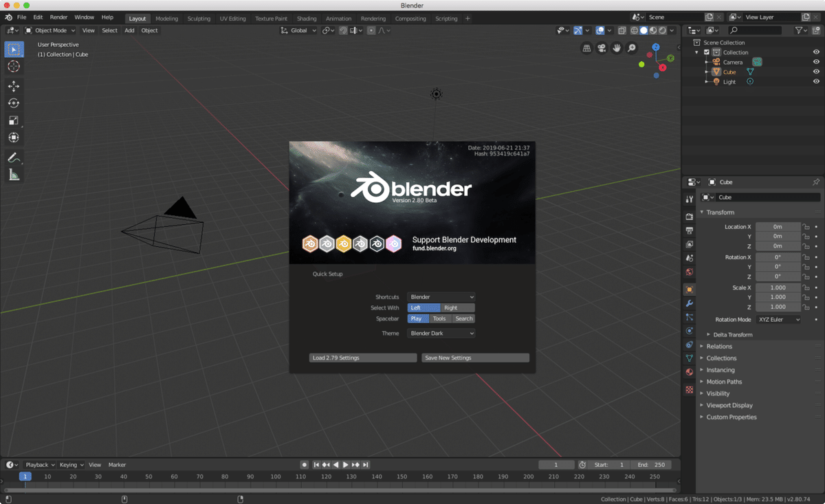Open the Texture checker properties tab
The image size is (825, 504).
(689, 390)
